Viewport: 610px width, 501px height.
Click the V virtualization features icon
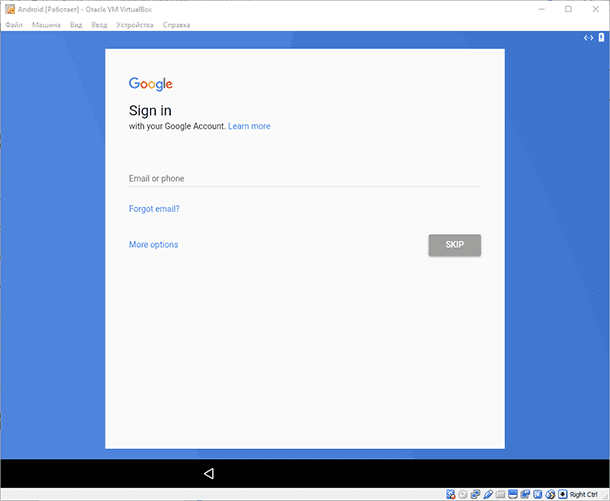click(x=538, y=494)
